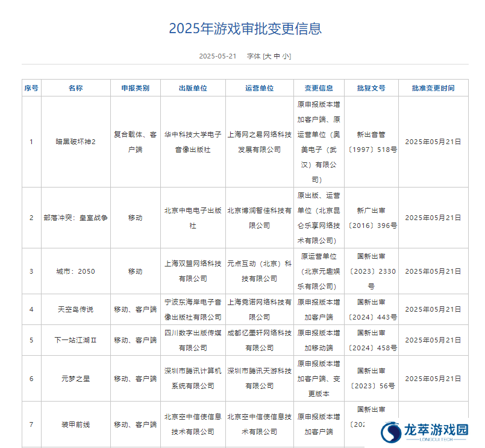
Task: Click publisher 深圳市腾讯计算机系统有限公司
Action: [x=193, y=379]
